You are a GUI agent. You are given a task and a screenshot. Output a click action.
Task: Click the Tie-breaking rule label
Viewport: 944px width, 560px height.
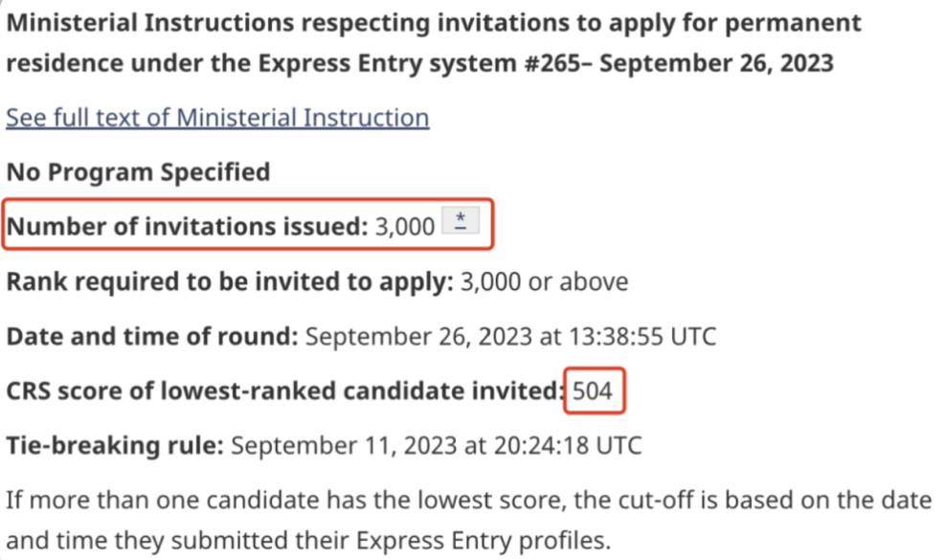115,446
